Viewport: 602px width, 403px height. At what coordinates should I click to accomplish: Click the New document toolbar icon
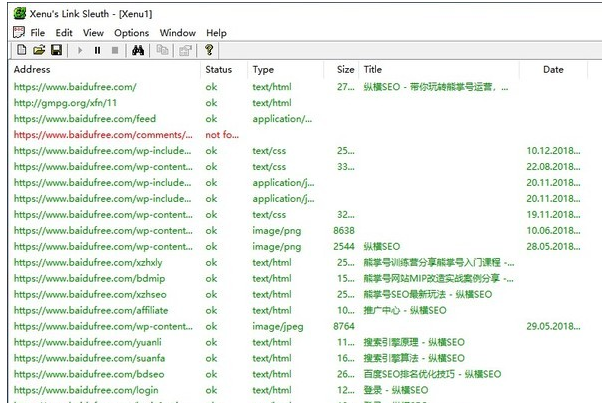(x=21, y=50)
